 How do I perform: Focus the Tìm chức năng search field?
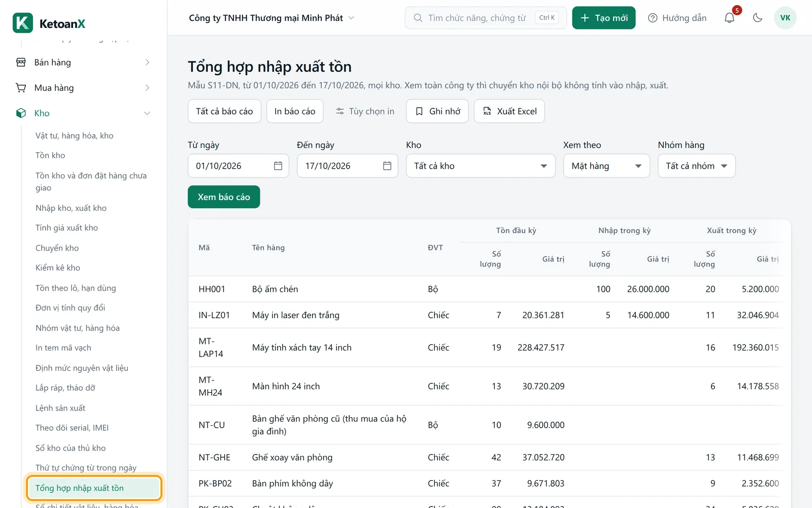pos(486,18)
